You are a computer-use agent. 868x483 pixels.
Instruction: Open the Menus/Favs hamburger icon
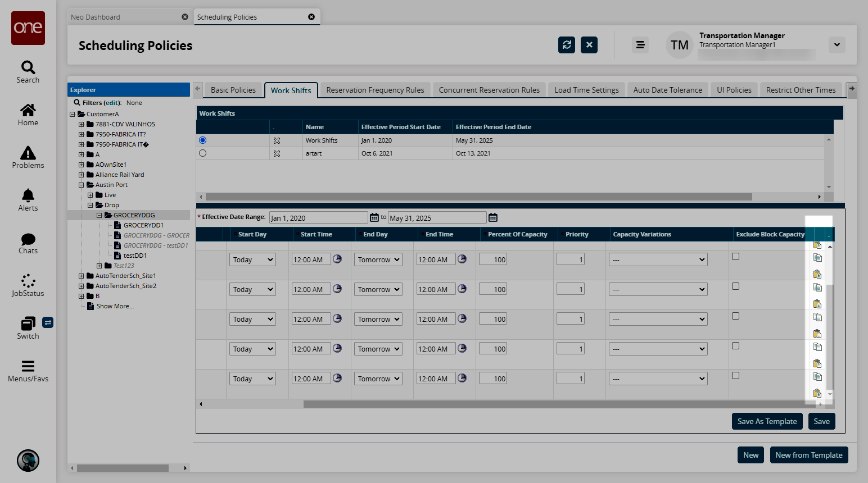click(28, 366)
